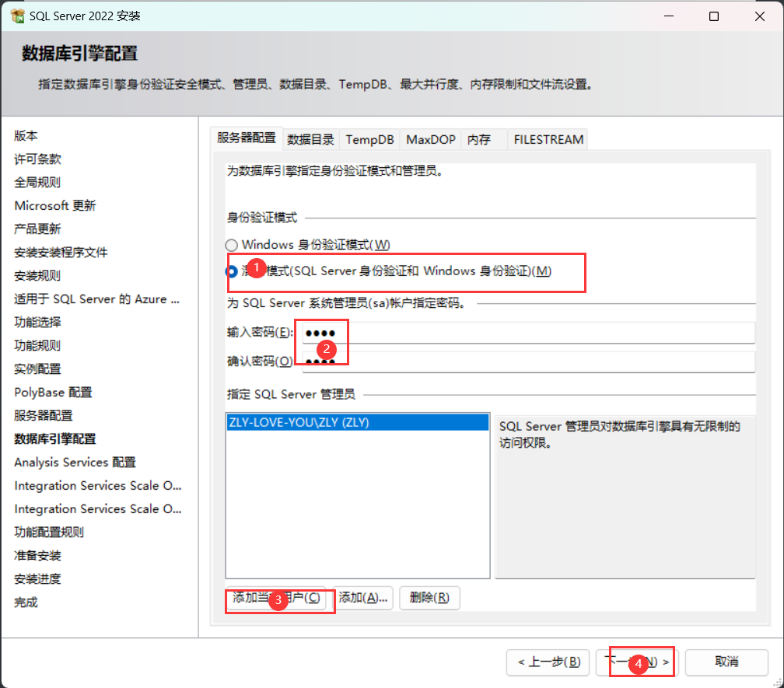
Task: Switch to the MaxDOP tab
Action: click(x=431, y=139)
